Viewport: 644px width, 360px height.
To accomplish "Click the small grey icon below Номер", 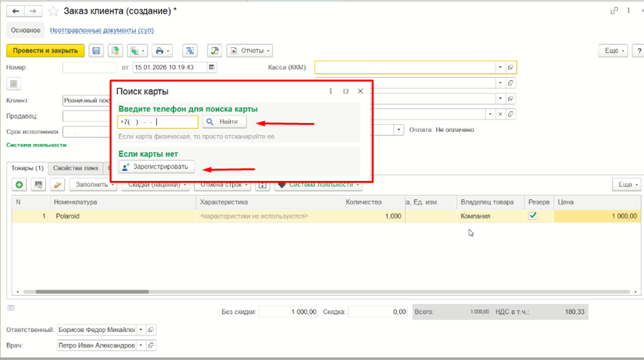I will [14, 84].
